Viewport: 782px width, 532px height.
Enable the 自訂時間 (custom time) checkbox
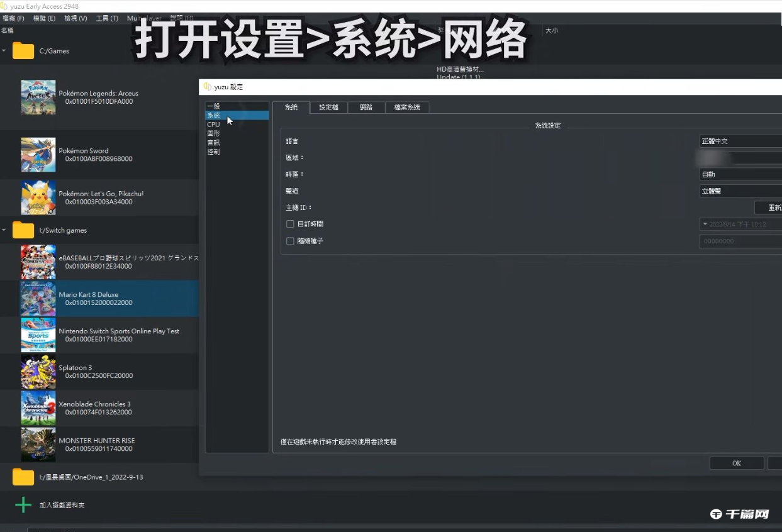click(290, 224)
